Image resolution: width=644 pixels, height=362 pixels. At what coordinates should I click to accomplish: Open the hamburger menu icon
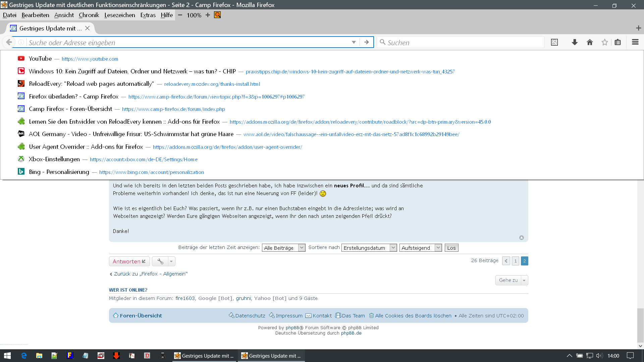point(635,42)
